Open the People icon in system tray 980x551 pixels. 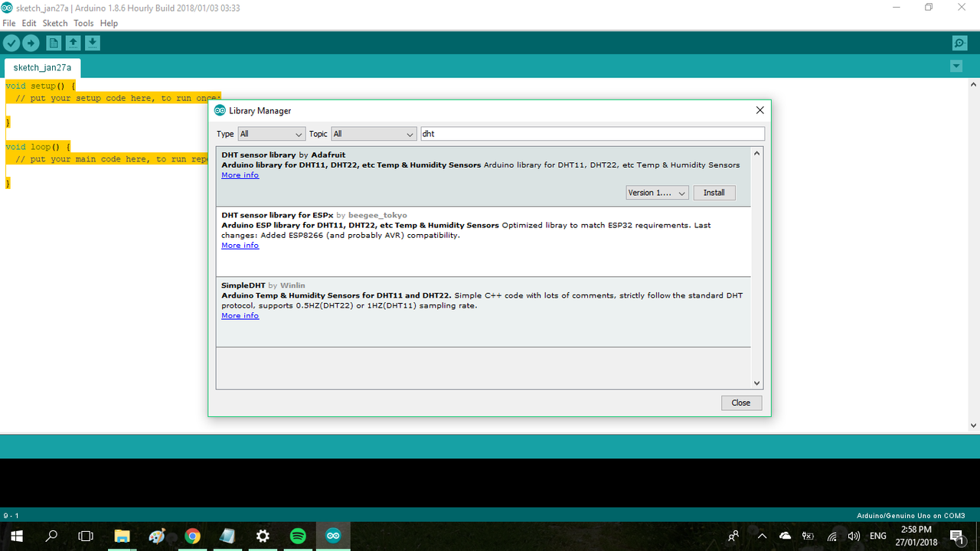[x=733, y=536]
